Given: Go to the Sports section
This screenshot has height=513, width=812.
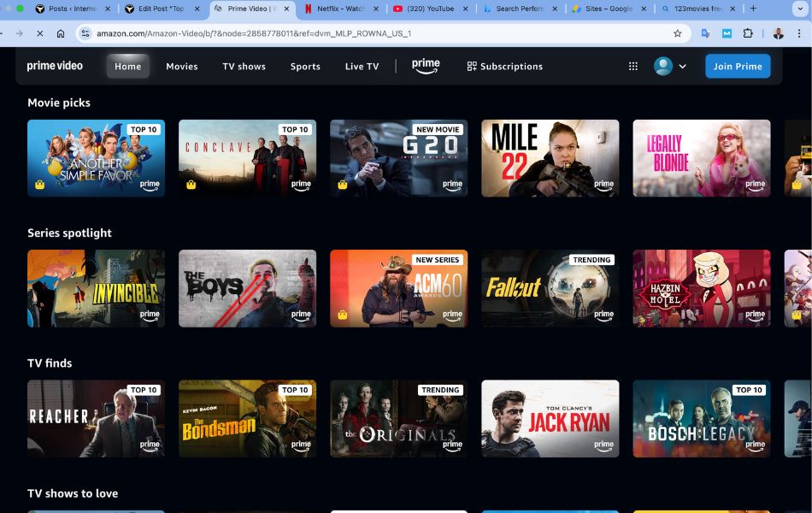Looking at the screenshot, I should 305,67.
